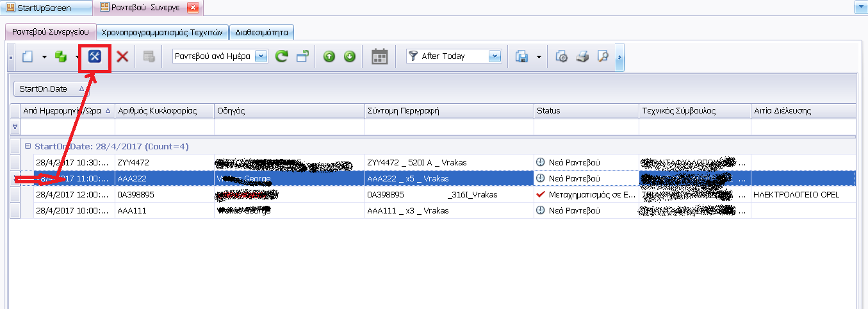This screenshot has width=868, height=309.
Task: Click the New document icon in toolbar
Action: (x=28, y=56)
